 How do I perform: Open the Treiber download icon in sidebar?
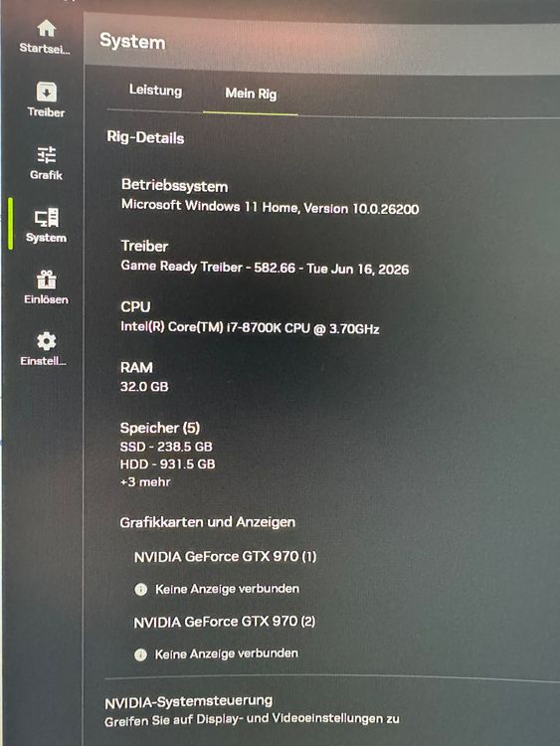tap(46, 92)
